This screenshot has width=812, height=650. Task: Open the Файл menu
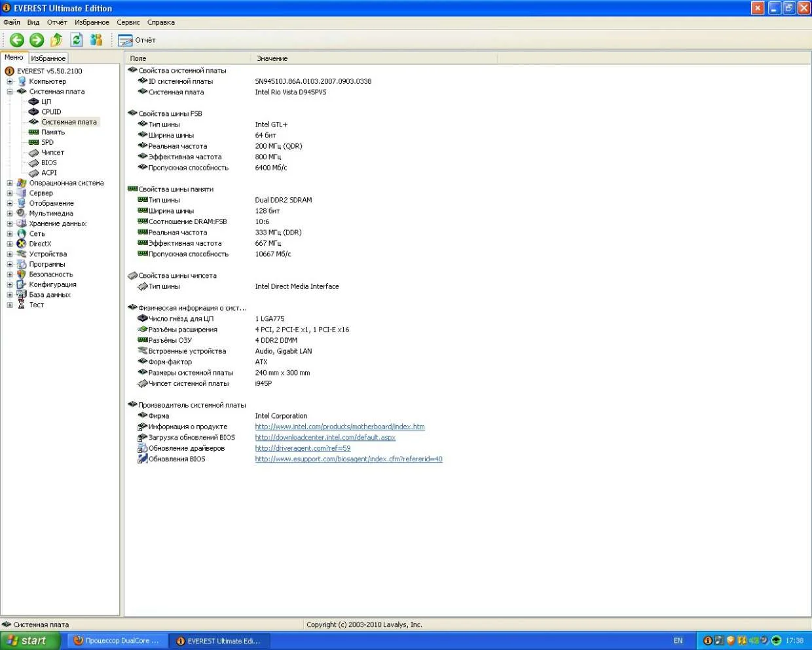pos(12,22)
